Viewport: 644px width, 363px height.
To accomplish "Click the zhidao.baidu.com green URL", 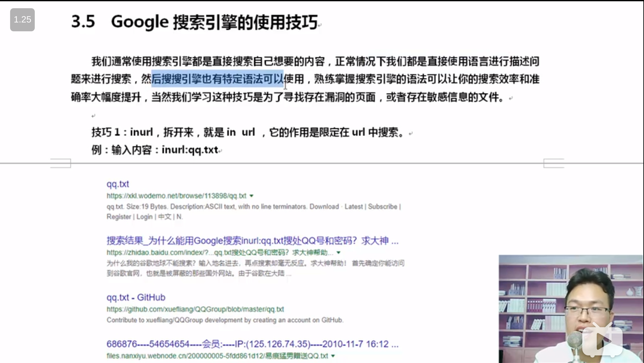I will (x=220, y=252).
